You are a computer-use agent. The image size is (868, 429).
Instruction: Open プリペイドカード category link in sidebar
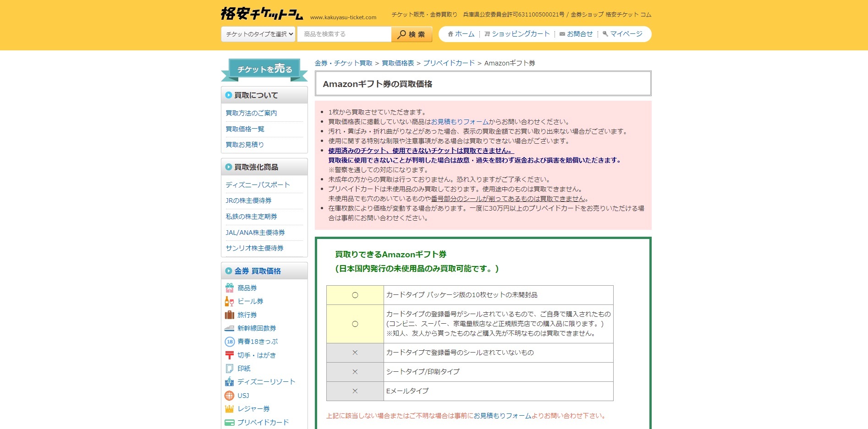[x=263, y=423]
